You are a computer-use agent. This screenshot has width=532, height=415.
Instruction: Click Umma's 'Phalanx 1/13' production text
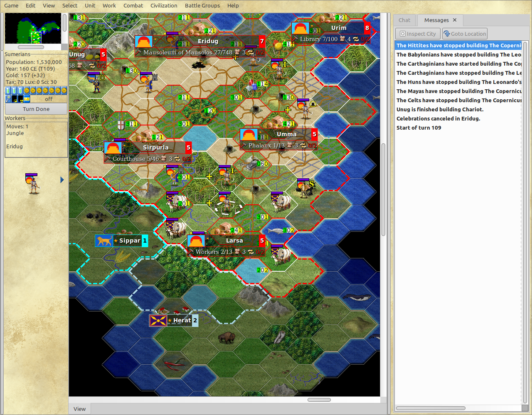pyautogui.click(x=266, y=145)
